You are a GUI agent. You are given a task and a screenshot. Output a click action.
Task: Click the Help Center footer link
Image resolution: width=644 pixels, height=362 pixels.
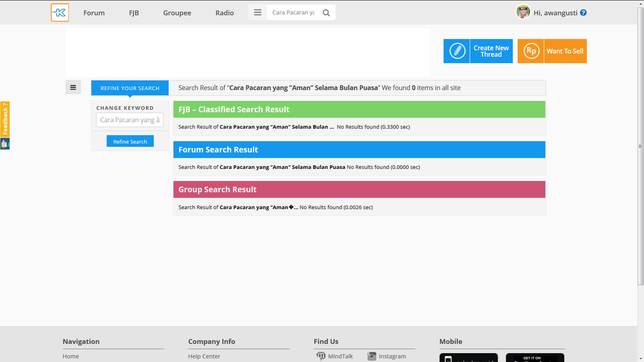(x=204, y=356)
